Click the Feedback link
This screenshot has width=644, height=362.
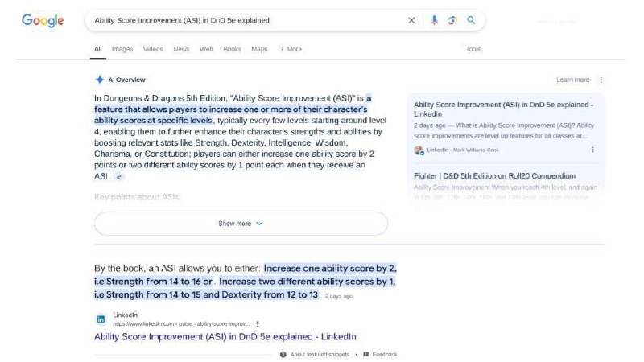tap(385, 354)
